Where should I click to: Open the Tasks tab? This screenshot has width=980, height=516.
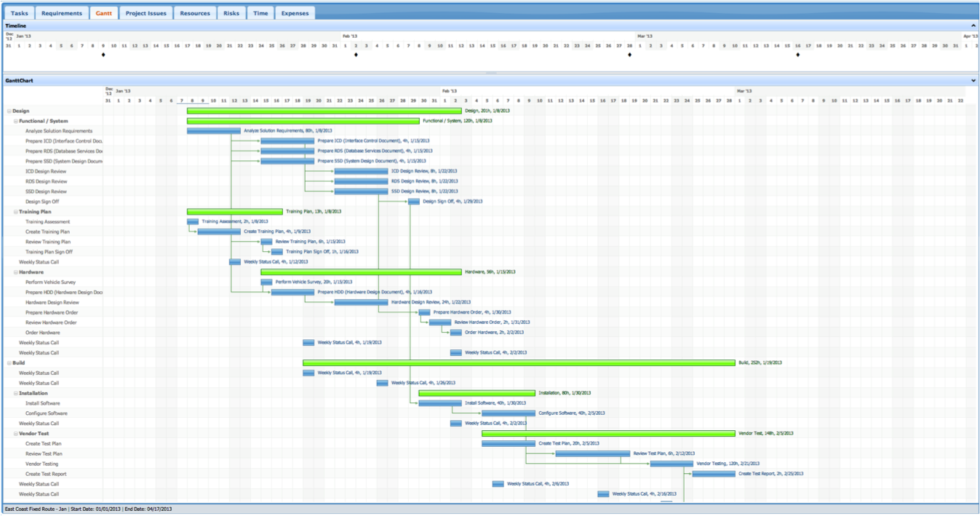20,13
